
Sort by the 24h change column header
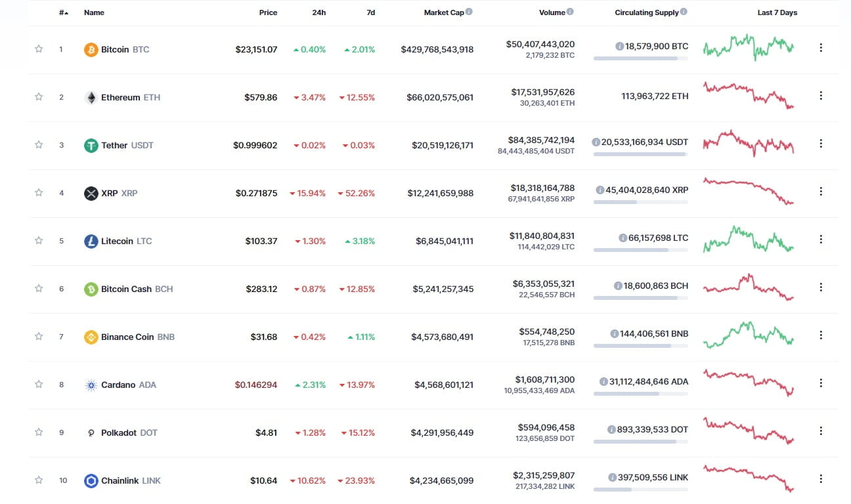click(x=320, y=12)
